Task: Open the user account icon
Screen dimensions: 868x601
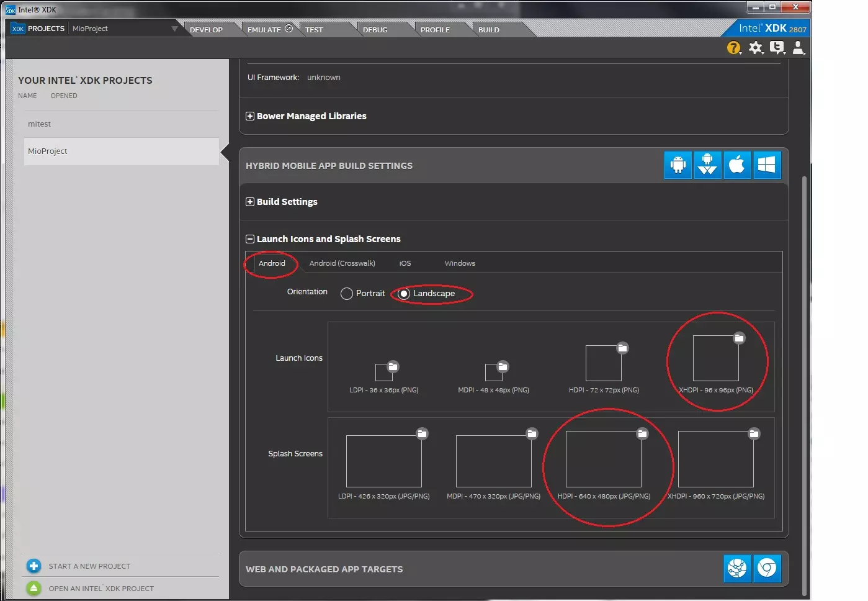Action: (799, 48)
